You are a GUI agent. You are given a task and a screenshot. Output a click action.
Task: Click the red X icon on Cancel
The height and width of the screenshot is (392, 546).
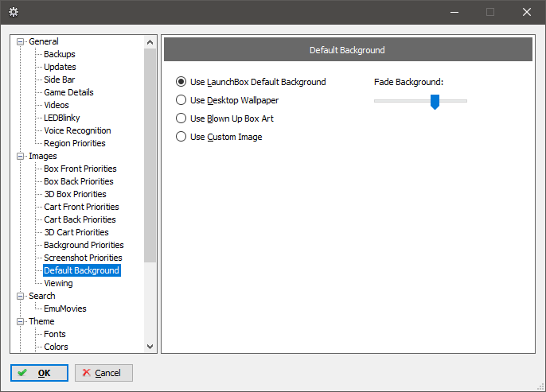[86, 373]
